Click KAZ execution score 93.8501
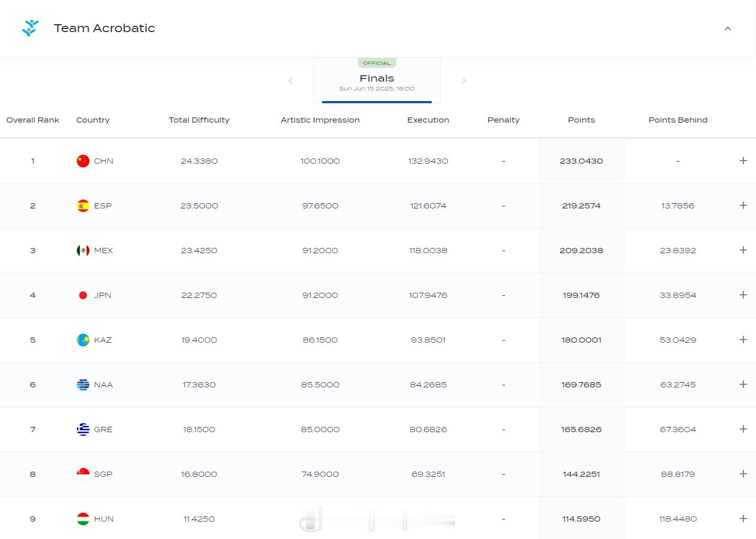756x539 pixels. [428, 340]
